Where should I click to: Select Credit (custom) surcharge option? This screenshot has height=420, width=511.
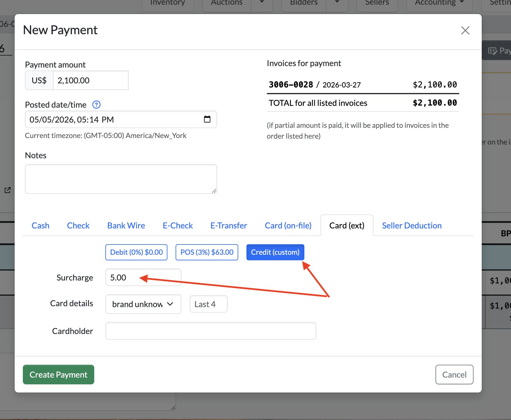[275, 252]
